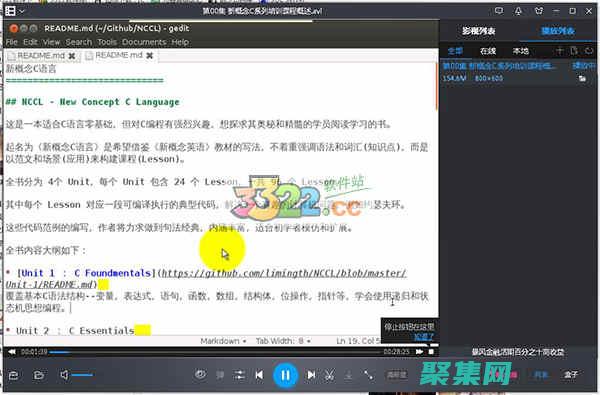
Task: Open the scissors clip tool
Action: click(x=329, y=375)
